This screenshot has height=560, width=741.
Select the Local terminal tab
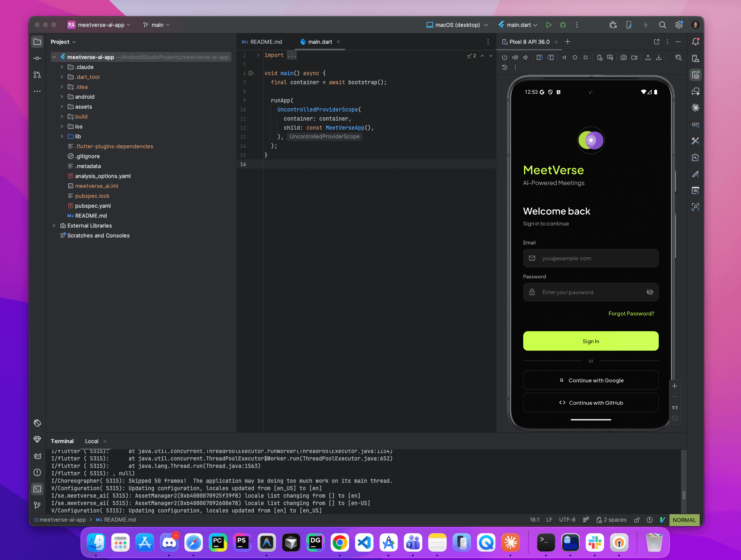pos(91,441)
